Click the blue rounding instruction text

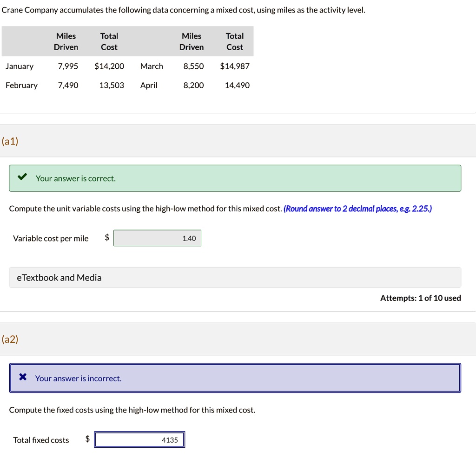pos(357,209)
